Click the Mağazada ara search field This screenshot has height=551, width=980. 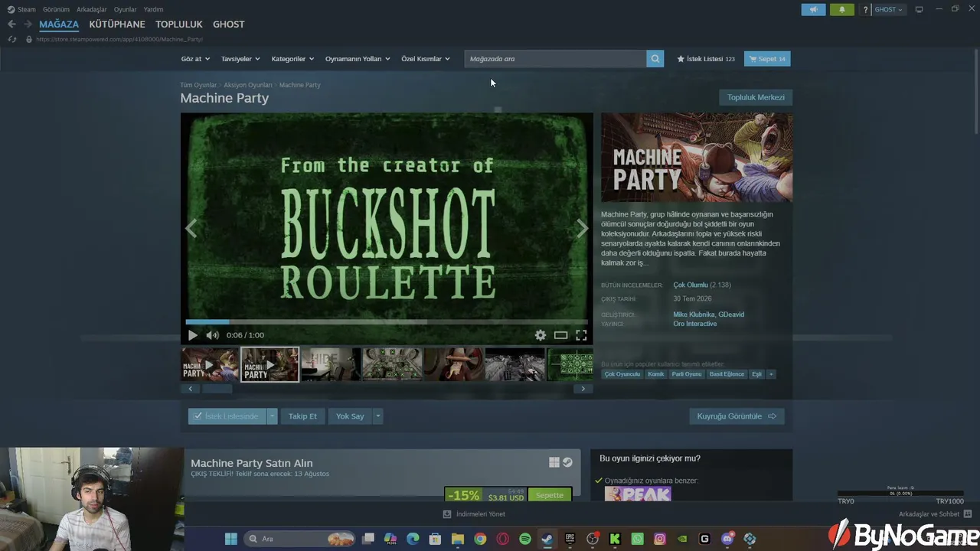555,59
